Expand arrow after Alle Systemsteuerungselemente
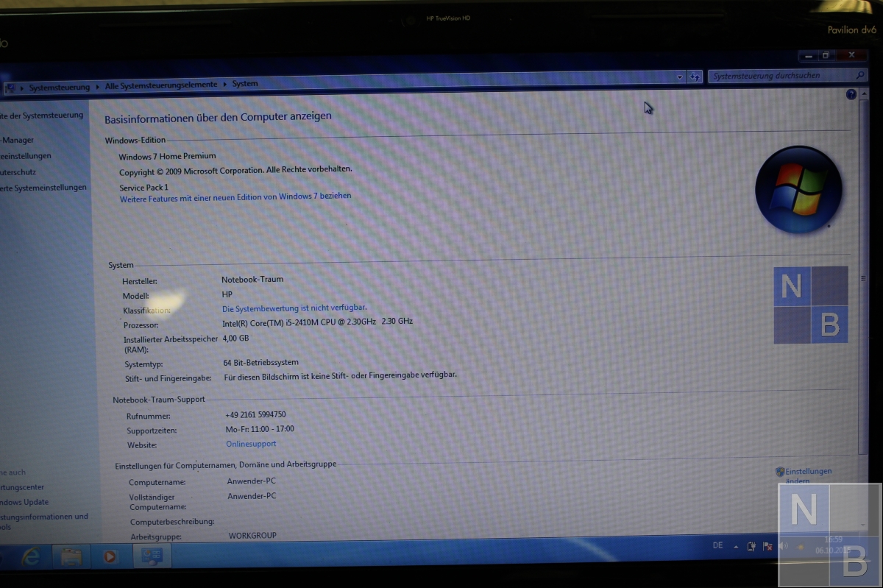Screen dimensions: 883x588 pyautogui.click(x=225, y=85)
